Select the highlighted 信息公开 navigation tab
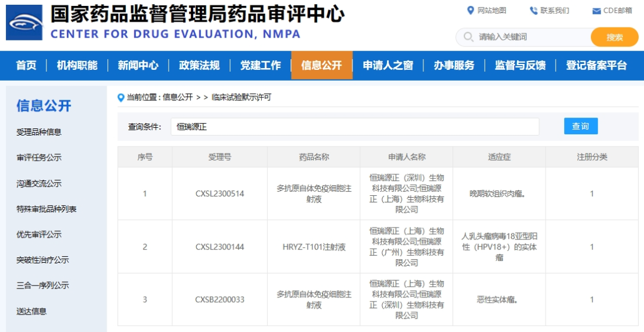 [x=321, y=65]
